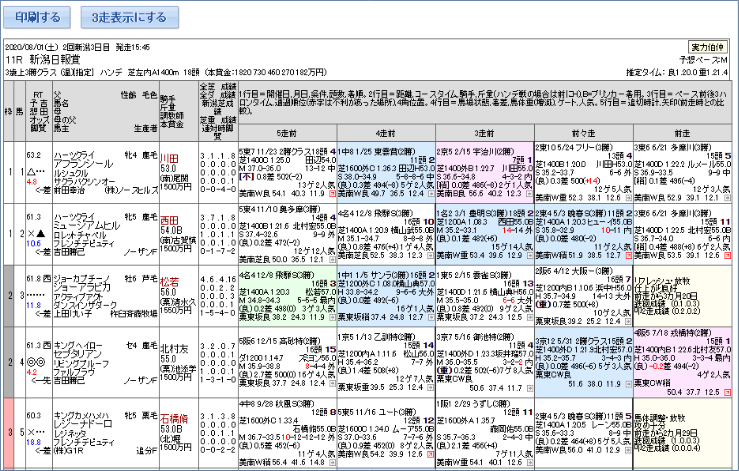Screen dimensions: 739x471
Task: Open workout icon after 50.6 37.4 11.7
Action: coord(530,388)
